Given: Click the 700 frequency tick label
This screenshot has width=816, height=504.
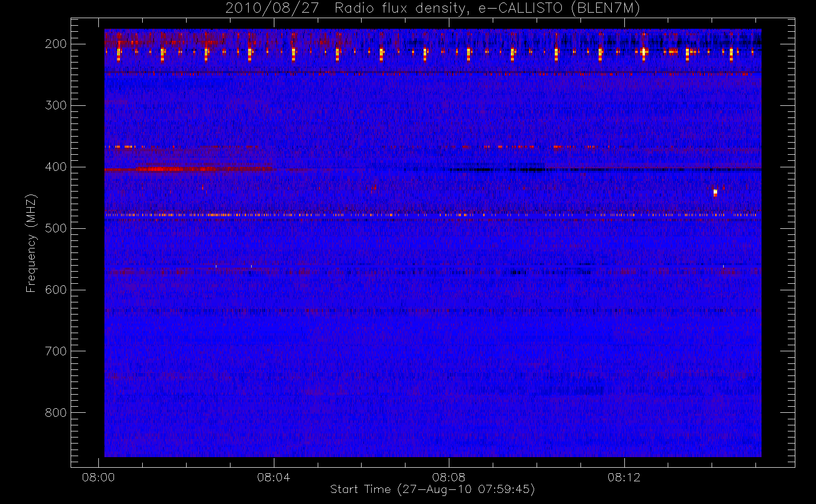Looking at the screenshot, I should 55,351.
